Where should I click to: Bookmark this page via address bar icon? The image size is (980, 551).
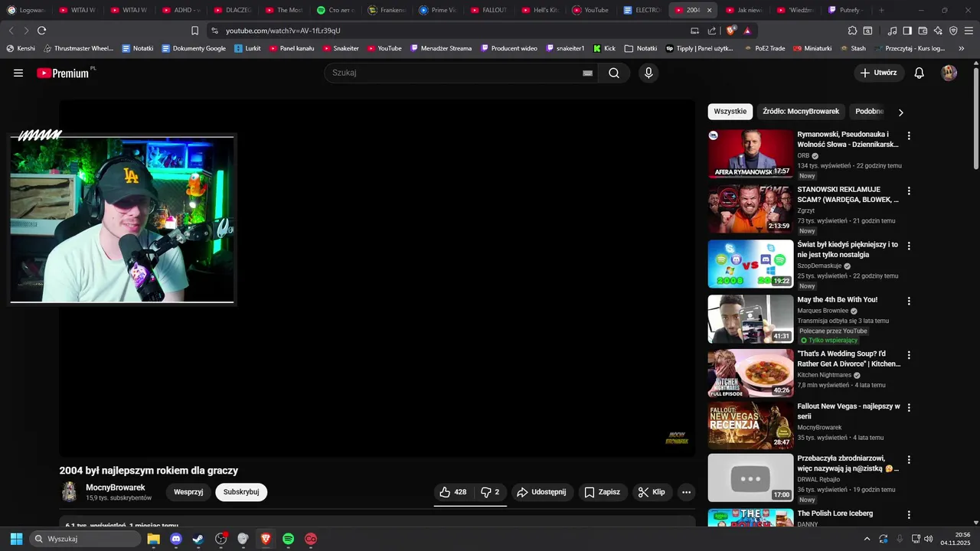(x=194, y=31)
